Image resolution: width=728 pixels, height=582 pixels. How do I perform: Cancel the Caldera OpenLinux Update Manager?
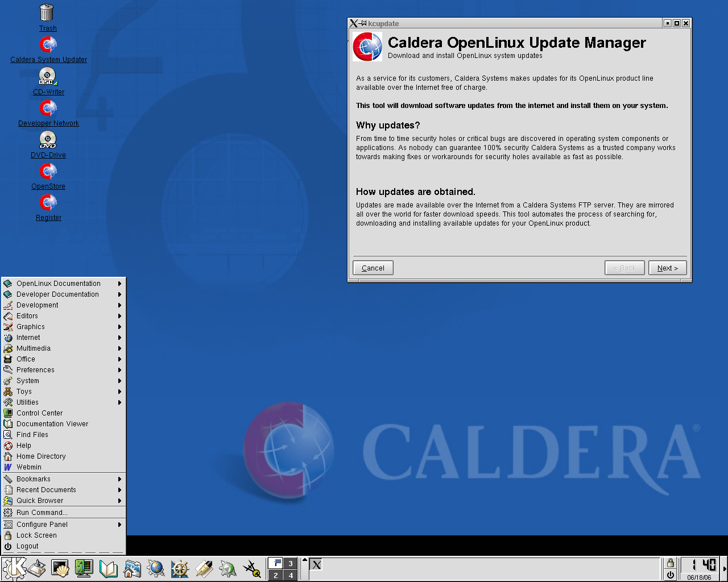(373, 267)
